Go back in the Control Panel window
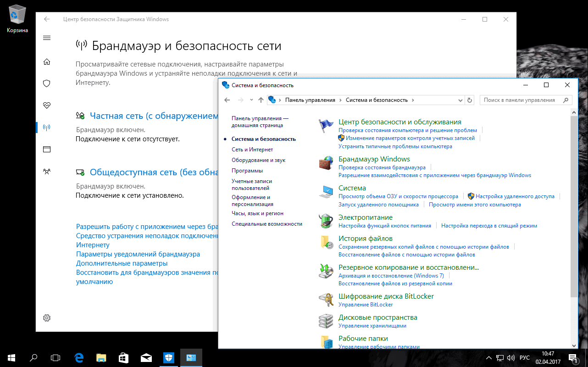The height and width of the screenshot is (367, 588). pos(227,100)
